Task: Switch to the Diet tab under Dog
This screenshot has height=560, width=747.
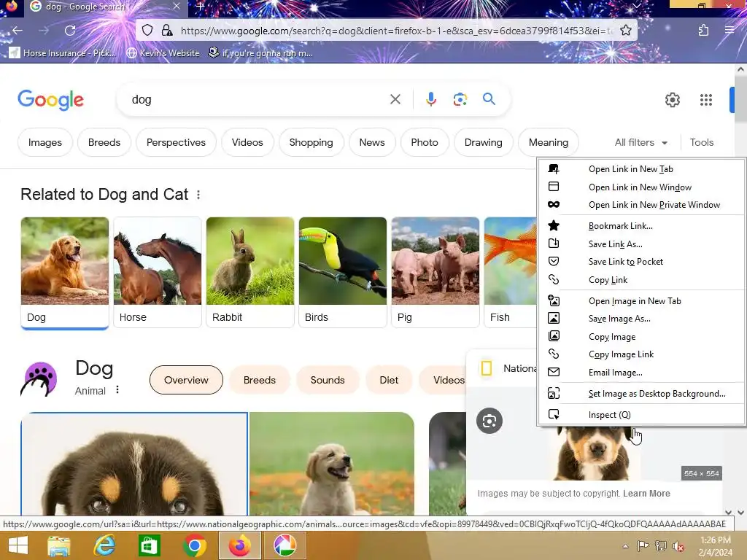Action: (390, 380)
